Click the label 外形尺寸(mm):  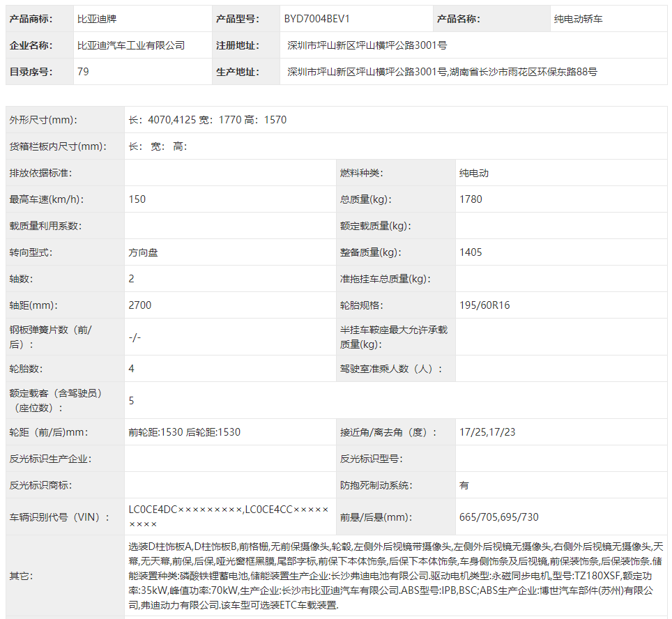click(43, 120)
